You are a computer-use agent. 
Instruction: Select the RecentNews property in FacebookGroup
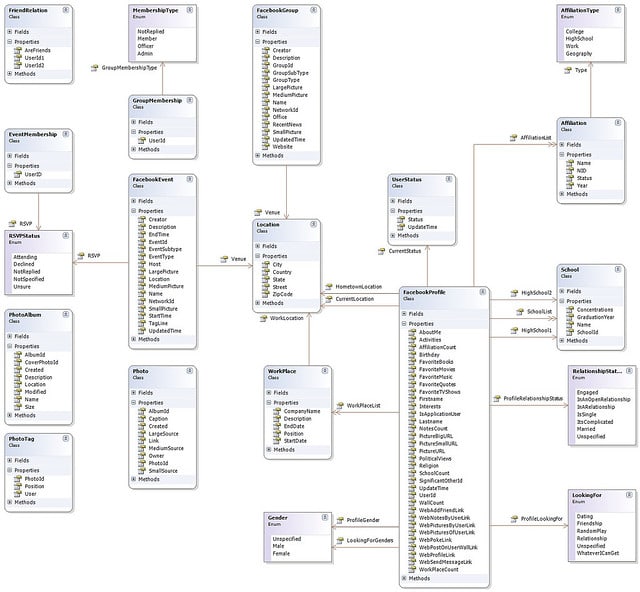point(287,125)
